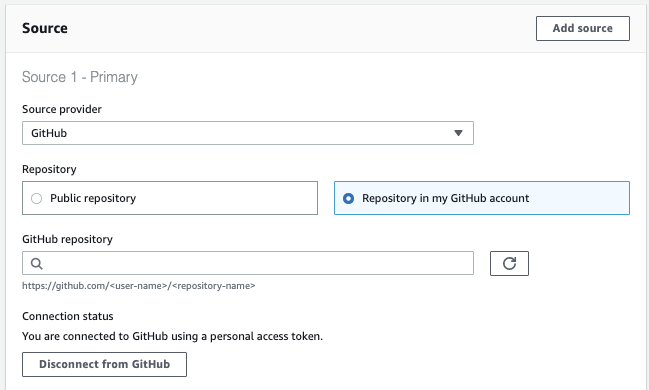Click the Repository label above radio options

[49, 169]
